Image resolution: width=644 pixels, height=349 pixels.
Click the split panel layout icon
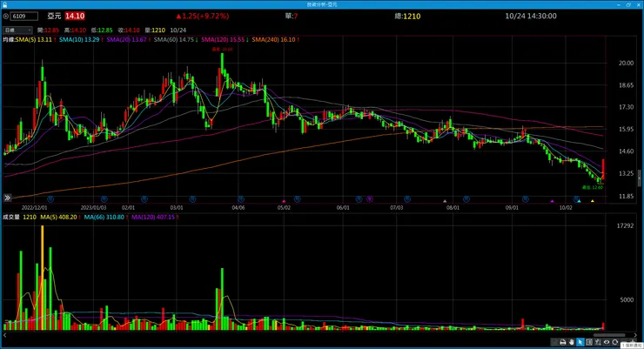click(x=589, y=342)
